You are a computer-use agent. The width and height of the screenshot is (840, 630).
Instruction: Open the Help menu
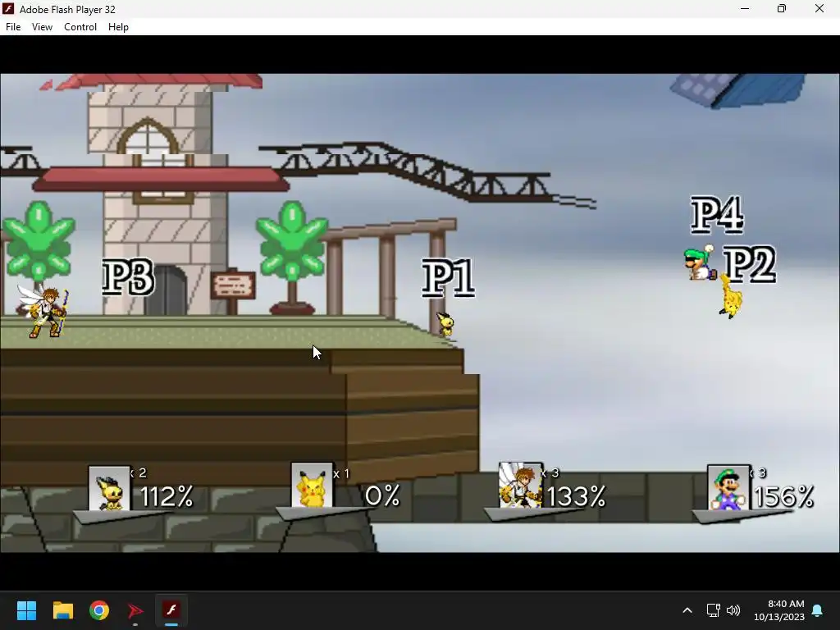pyautogui.click(x=118, y=27)
